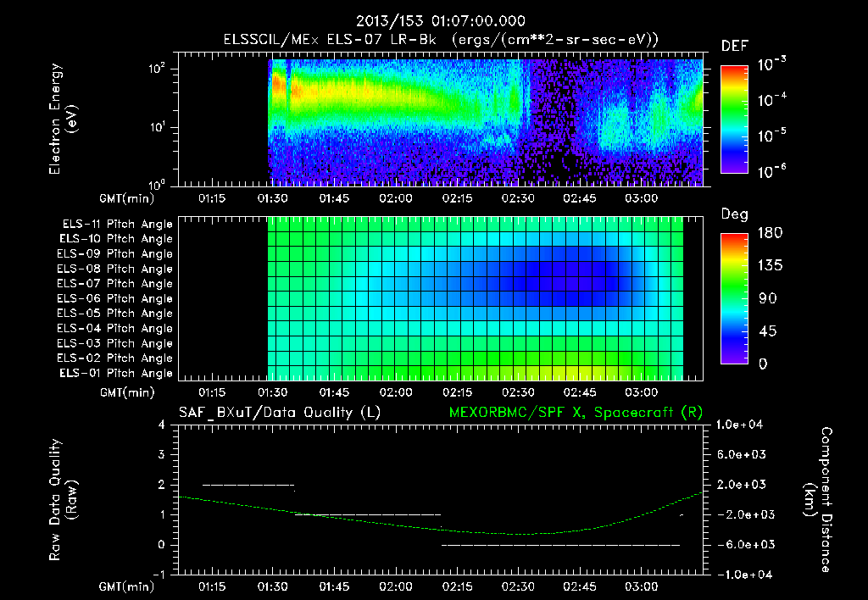Click the 90 tick on Deg colorbar
The height and width of the screenshot is (600, 868).
(x=768, y=299)
